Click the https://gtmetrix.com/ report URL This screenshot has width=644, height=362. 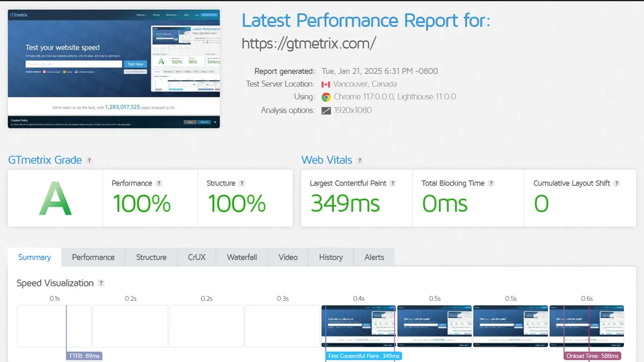coord(309,43)
